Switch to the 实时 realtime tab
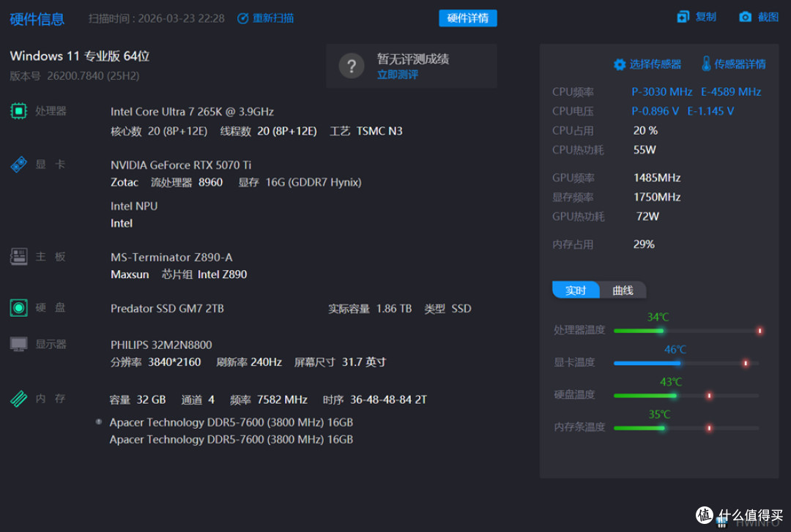Screen dimensions: 791x532 (576, 290)
